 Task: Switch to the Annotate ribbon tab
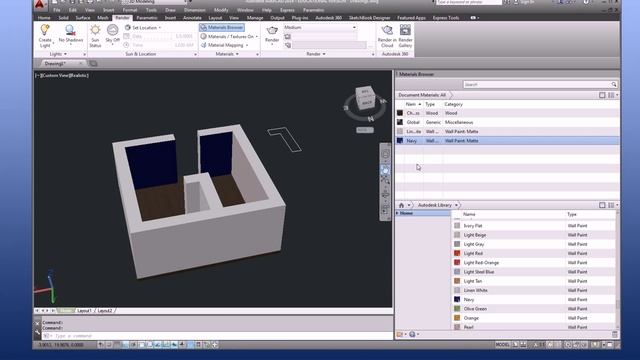192,18
